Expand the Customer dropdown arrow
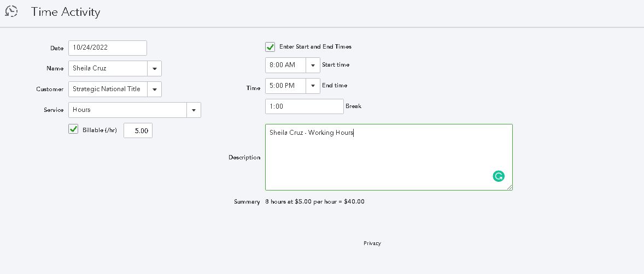Viewport: 644px width, 274px height. pyautogui.click(x=155, y=90)
